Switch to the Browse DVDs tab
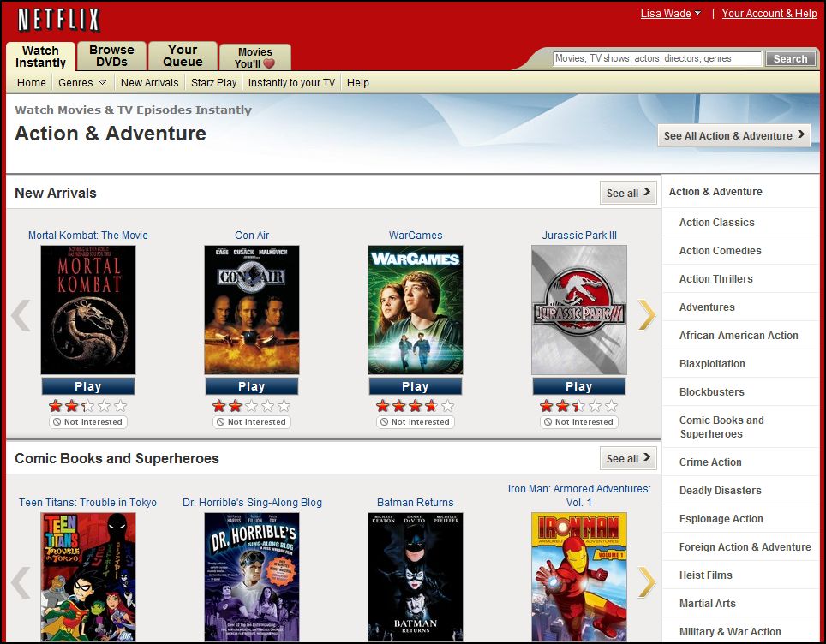 pyautogui.click(x=111, y=56)
